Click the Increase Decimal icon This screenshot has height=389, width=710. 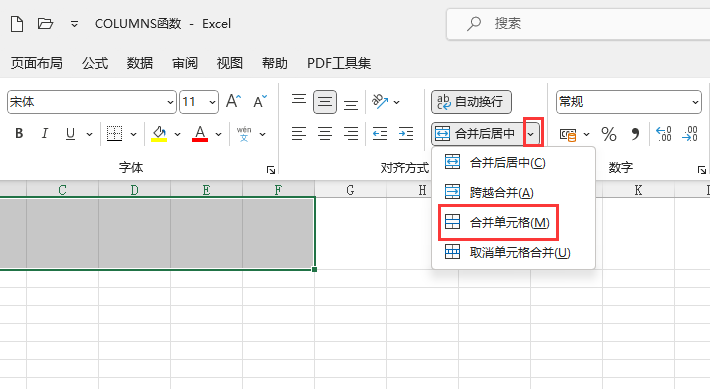pos(664,134)
